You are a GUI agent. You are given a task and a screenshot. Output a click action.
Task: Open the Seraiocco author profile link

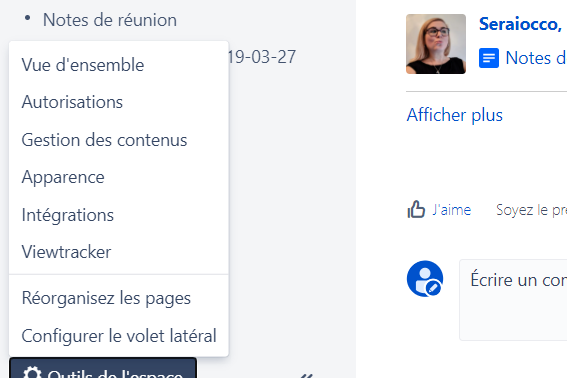[x=521, y=24]
